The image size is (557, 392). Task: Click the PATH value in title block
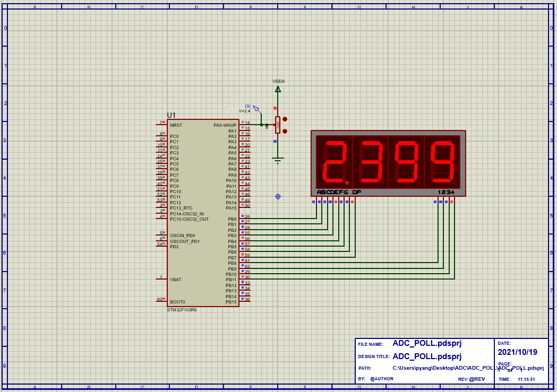[x=468, y=368]
